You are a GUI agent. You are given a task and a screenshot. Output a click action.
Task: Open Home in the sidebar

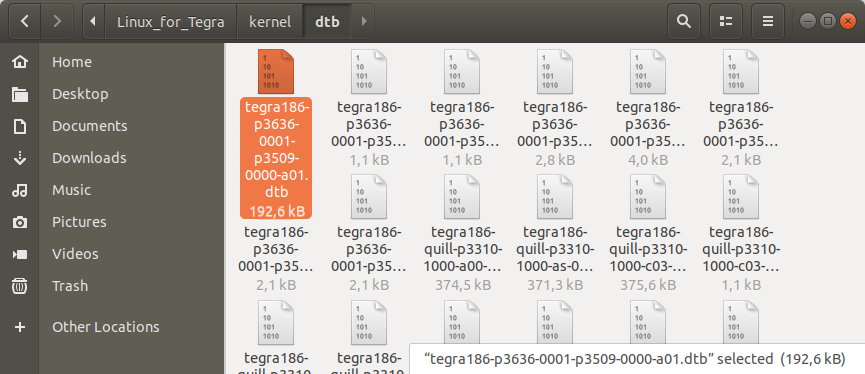tap(72, 62)
